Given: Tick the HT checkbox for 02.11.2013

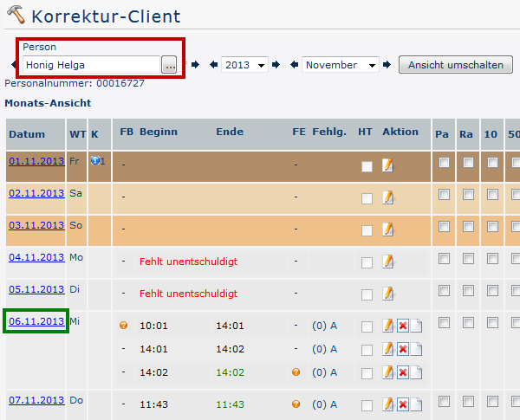Looking at the screenshot, I should 367,199.
